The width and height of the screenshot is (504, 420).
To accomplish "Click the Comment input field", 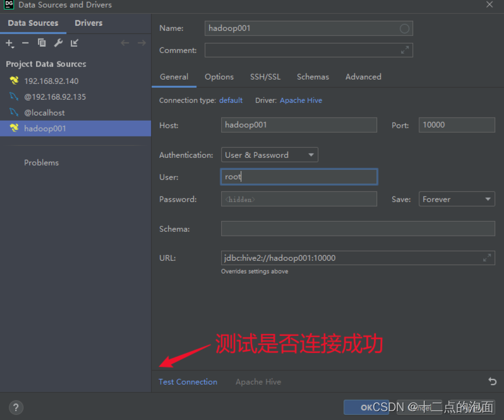I will (x=309, y=50).
